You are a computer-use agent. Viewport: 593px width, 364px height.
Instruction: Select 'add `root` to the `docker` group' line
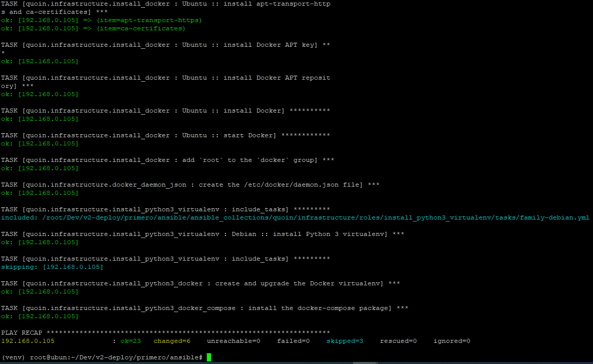click(167, 160)
